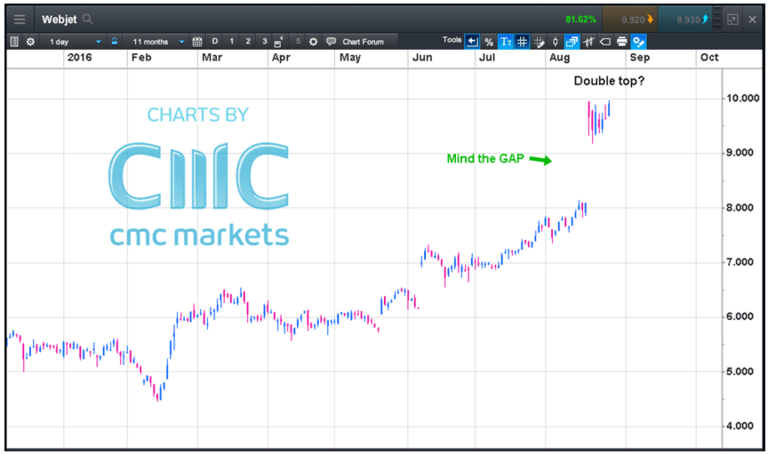This screenshot has width=768, height=454.
Task: Click the speech bubble icon before Chart Forum
Action: [331, 41]
